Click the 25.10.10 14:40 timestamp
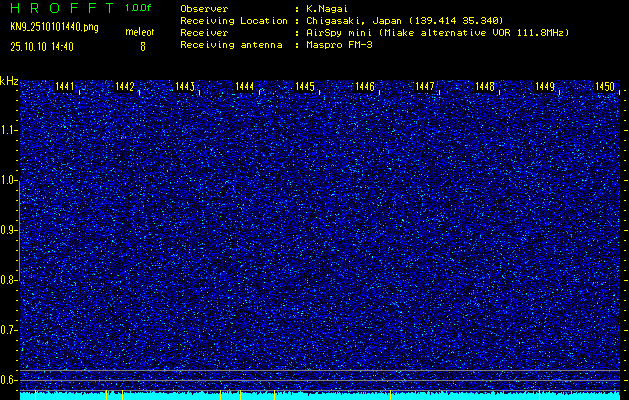Screen dimensions: 629x400 42,46
